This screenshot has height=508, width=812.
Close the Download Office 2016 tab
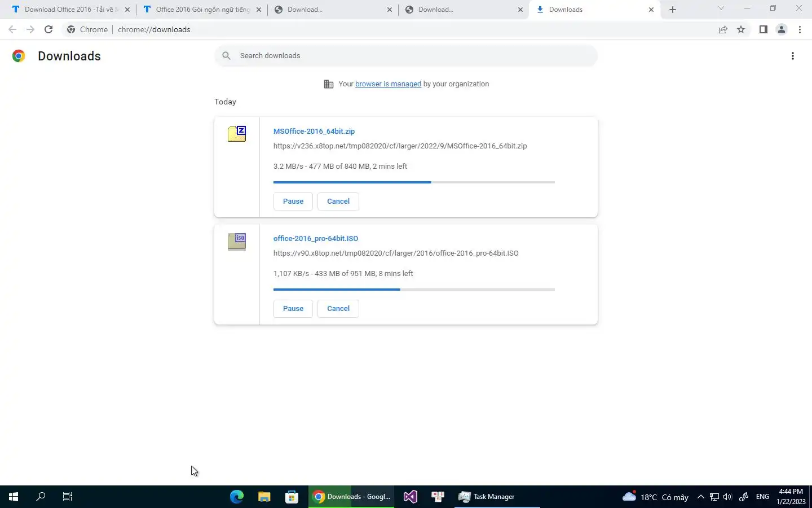click(127, 10)
